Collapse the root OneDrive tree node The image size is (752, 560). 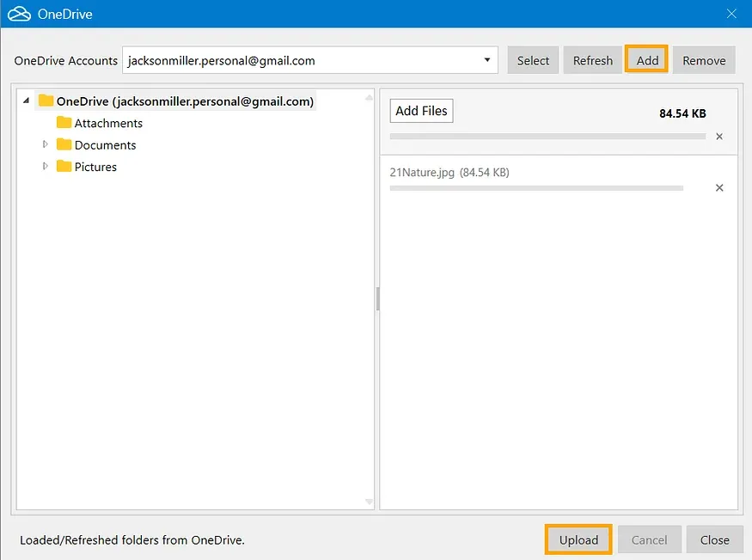[x=27, y=100]
